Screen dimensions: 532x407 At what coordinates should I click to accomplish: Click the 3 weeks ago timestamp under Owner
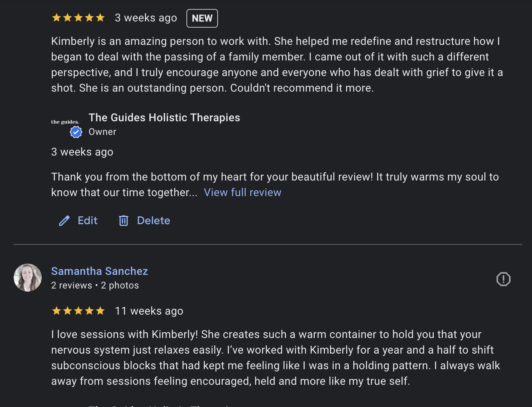coord(82,152)
